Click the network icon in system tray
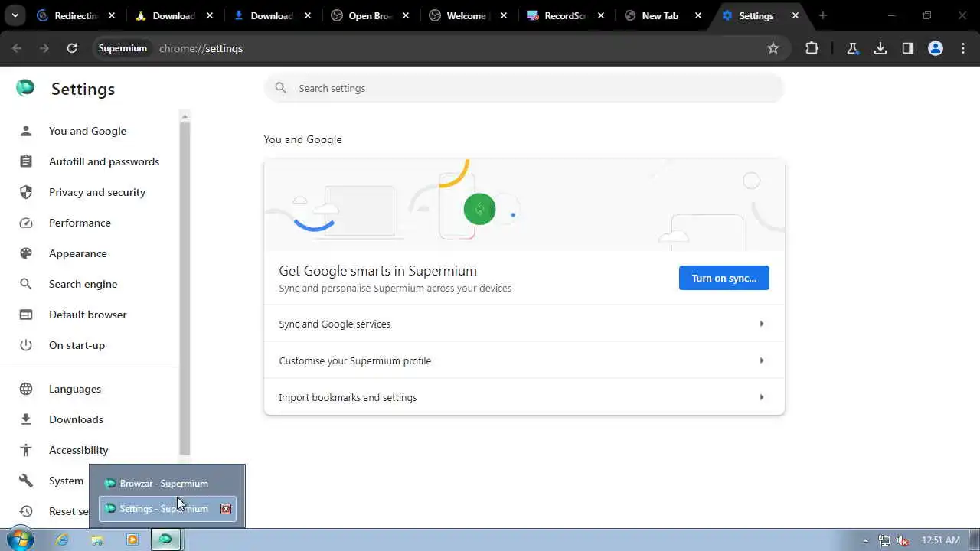Screen dimensions: 980x551 (884, 540)
